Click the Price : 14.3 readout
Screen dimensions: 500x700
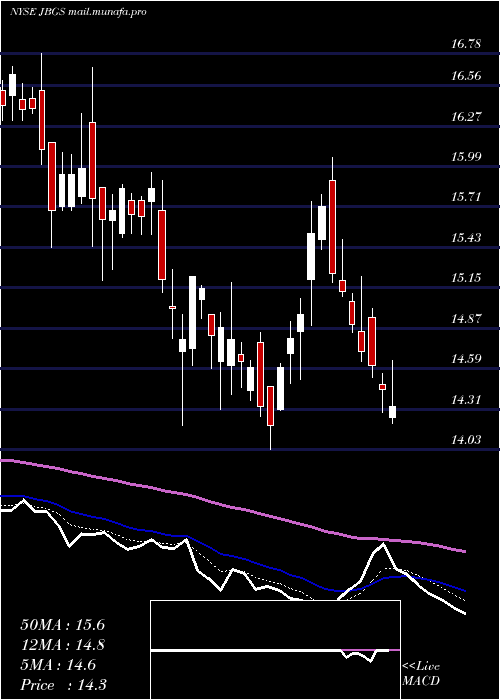tap(63, 685)
